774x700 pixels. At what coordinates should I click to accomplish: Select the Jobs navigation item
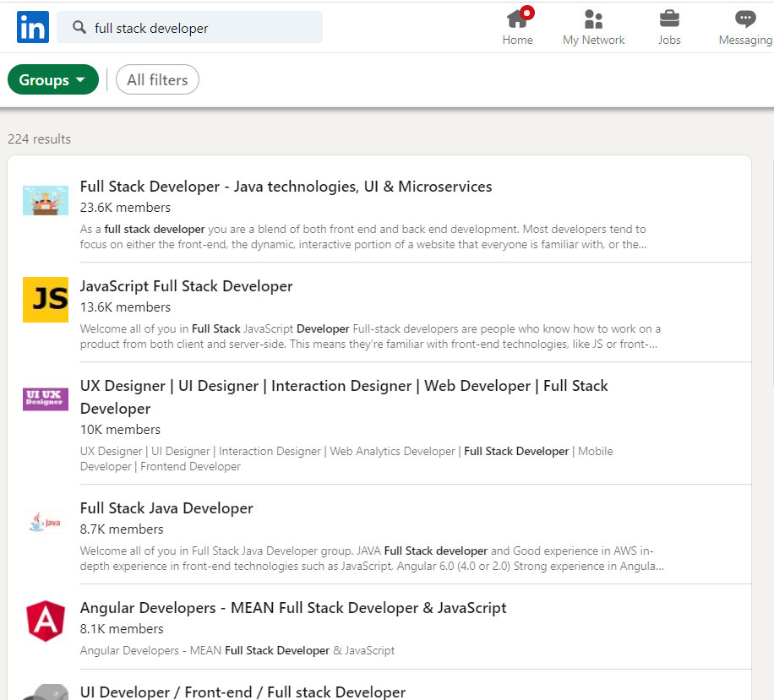point(669,27)
